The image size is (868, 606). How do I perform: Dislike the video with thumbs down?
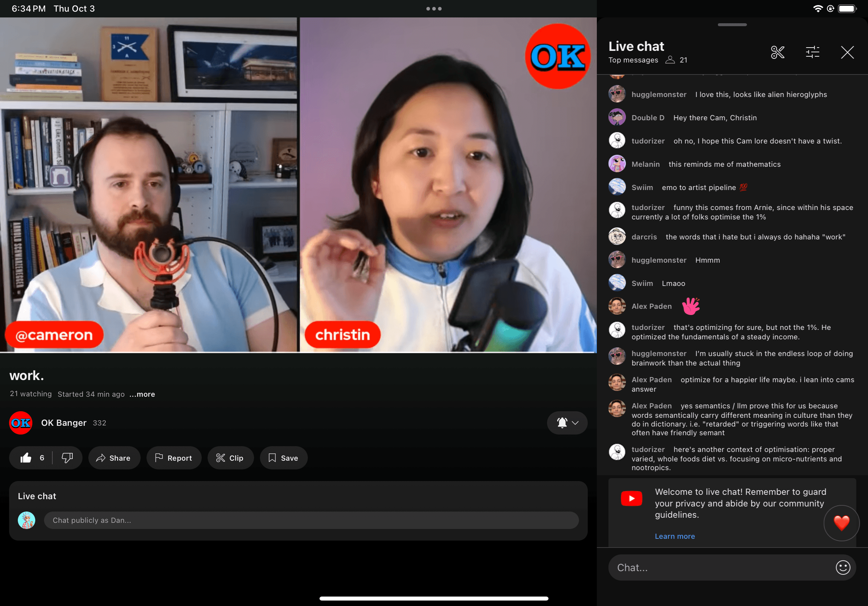click(x=67, y=458)
